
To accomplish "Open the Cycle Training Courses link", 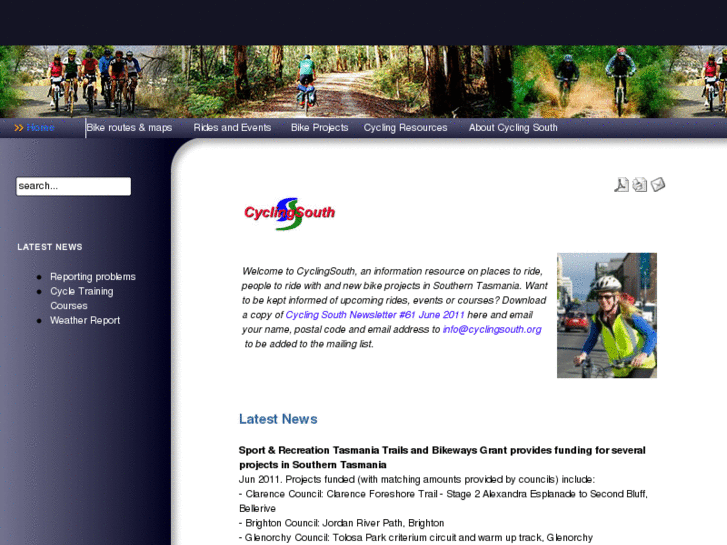I will (82, 298).
